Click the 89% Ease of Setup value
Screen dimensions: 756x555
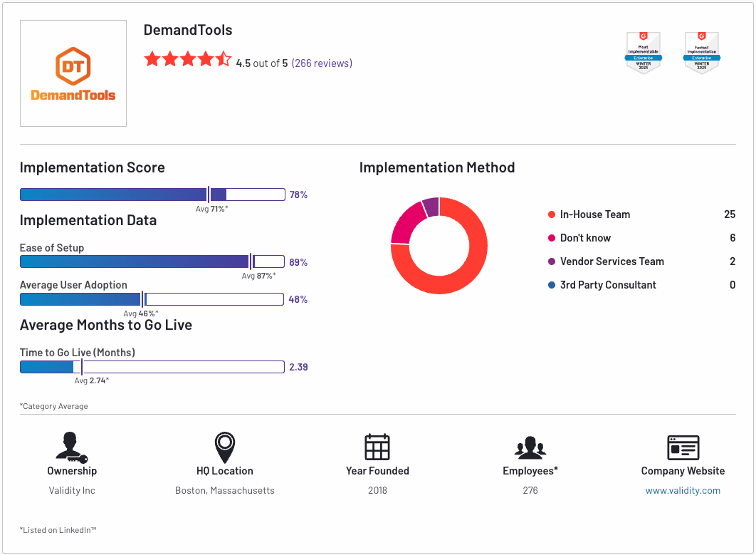click(298, 262)
